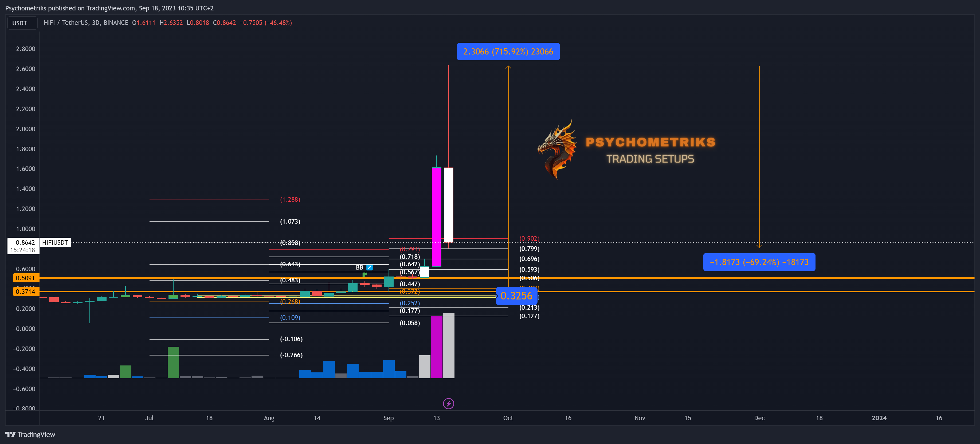Click the HIFI / TetherUS, 3D, BINANCE title
Viewport: 980px width, 444px height.
86,23
